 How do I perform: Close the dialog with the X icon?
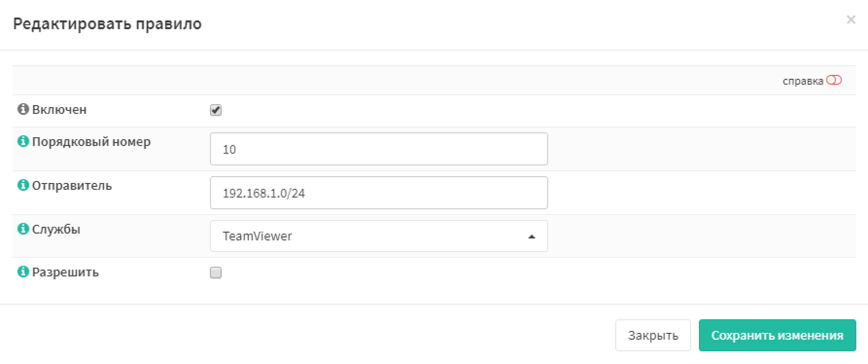(x=851, y=20)
